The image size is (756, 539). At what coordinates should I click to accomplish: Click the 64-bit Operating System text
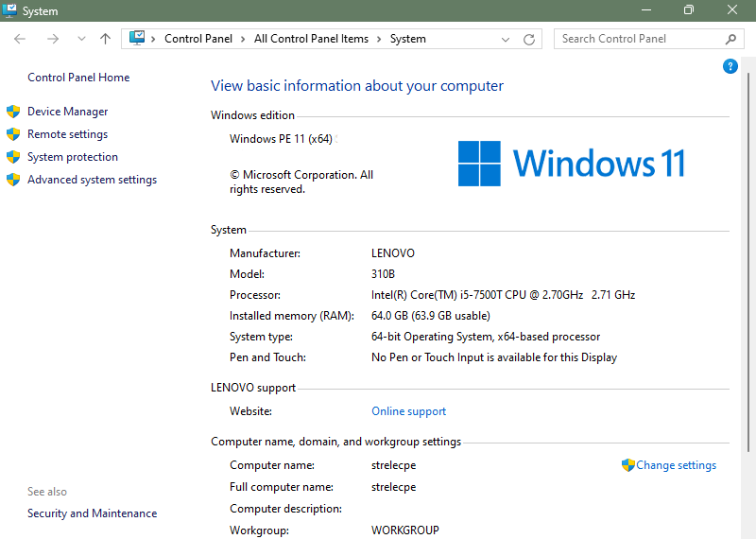[486, 337]
